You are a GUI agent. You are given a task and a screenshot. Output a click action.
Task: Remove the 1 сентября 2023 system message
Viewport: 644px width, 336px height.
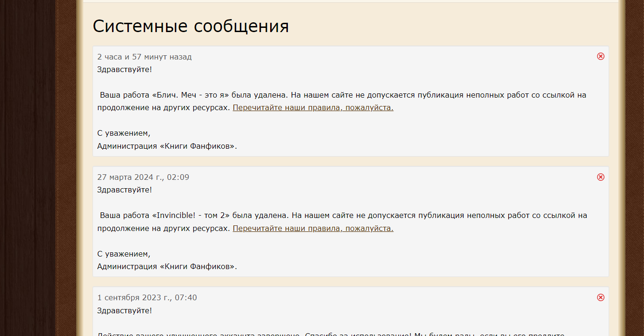tap(600, 297)
